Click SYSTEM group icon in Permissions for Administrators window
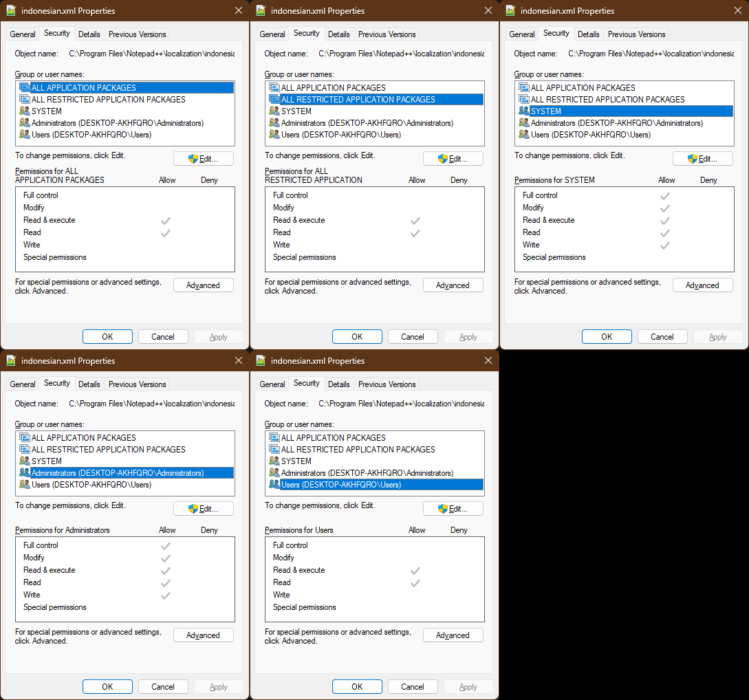Screen dimensions: 749x700 coord(24,461)
